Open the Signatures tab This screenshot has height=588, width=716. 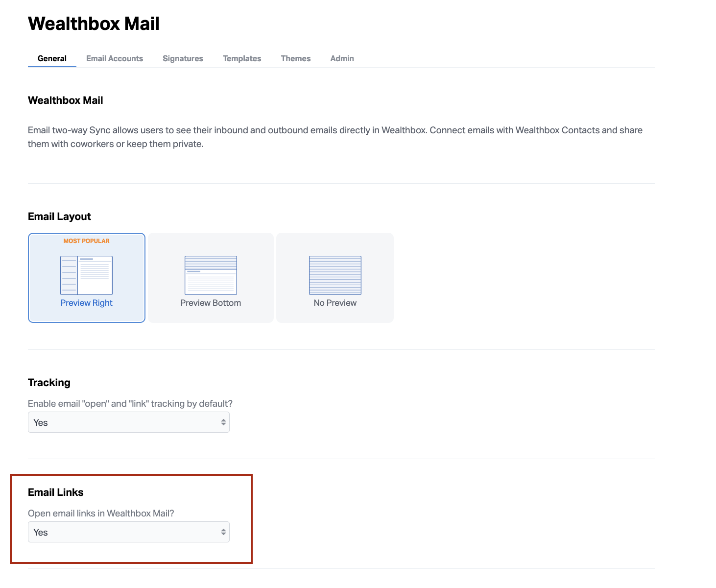point(183,58)
